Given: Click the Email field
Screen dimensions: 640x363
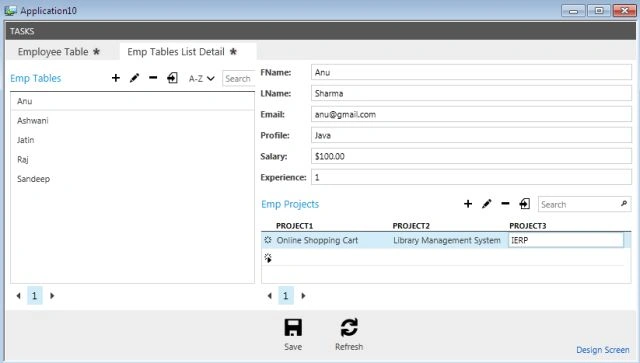Looking at the screenshot, I should (x=471, y=114).
